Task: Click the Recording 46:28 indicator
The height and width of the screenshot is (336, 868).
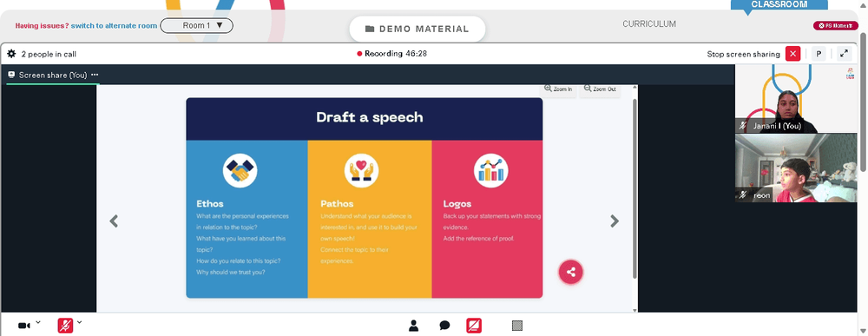Action: click(392, 54)
